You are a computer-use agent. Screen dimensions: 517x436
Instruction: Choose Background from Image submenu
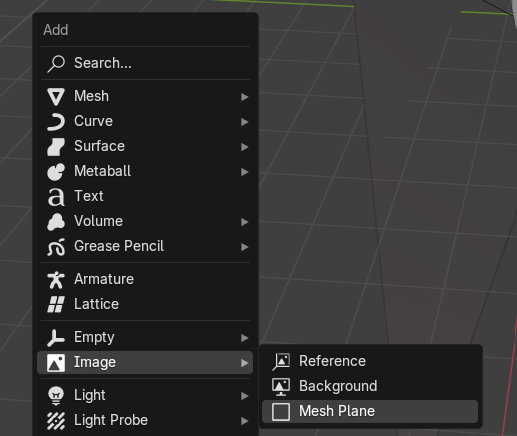pyautogui.click(x=370, y=386)
